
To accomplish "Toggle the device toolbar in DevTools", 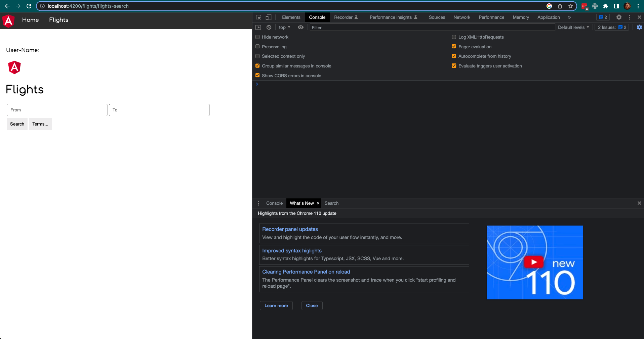I will (x=269, y=17).
